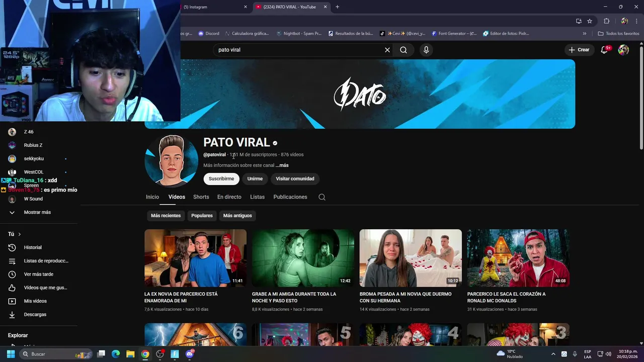Open Font Generator bookmark
Viewport: 644px width, 362px height.
454,34
